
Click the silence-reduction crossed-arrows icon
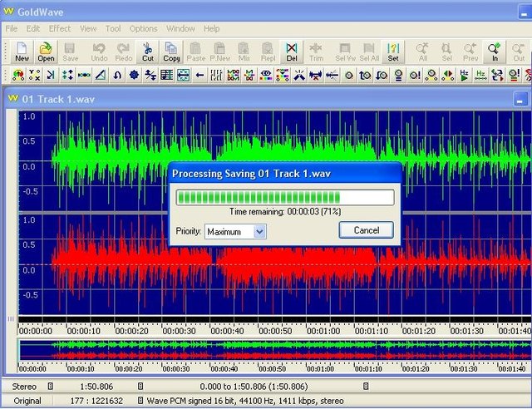pyautogui.click(x=316, y=75)
